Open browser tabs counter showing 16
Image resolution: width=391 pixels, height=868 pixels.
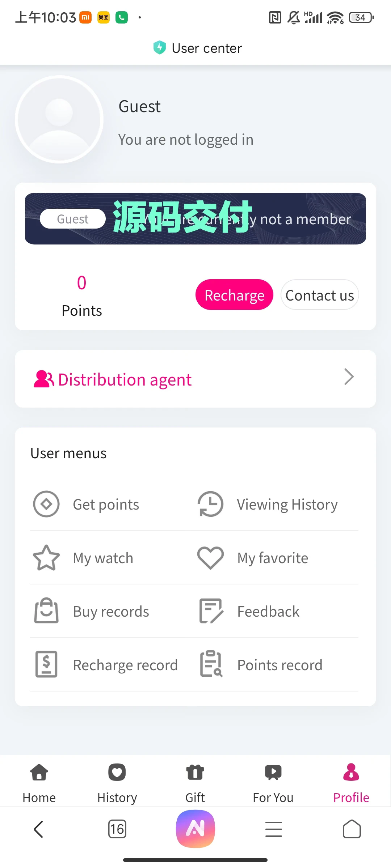click(117, 829)
